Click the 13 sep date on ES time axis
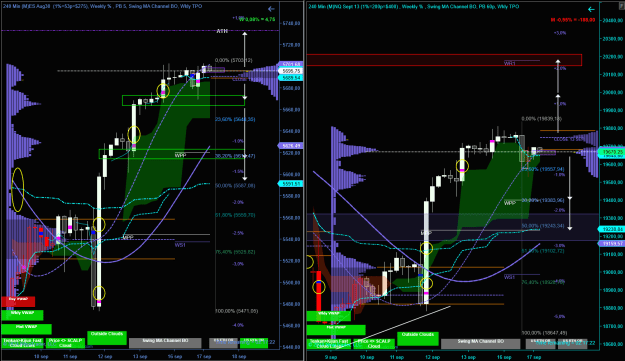 pos(140,356)
